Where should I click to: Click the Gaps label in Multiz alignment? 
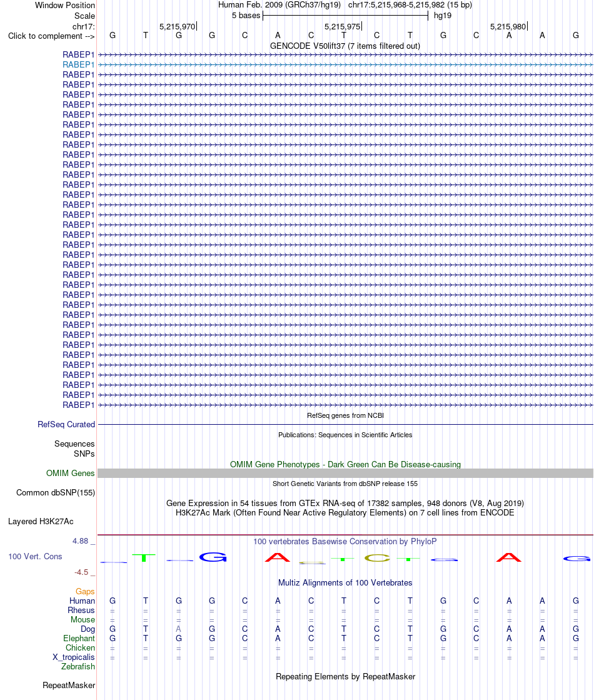(x=85, y=592)
